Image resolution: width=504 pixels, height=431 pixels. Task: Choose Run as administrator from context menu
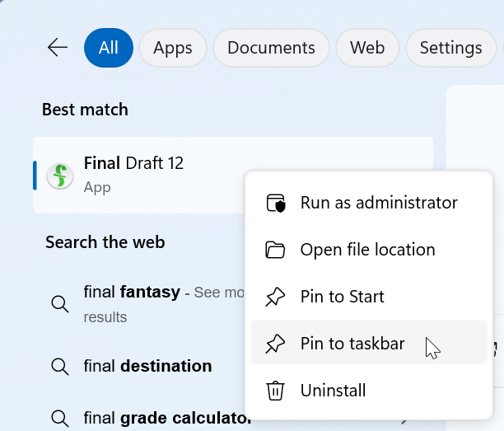369,203
